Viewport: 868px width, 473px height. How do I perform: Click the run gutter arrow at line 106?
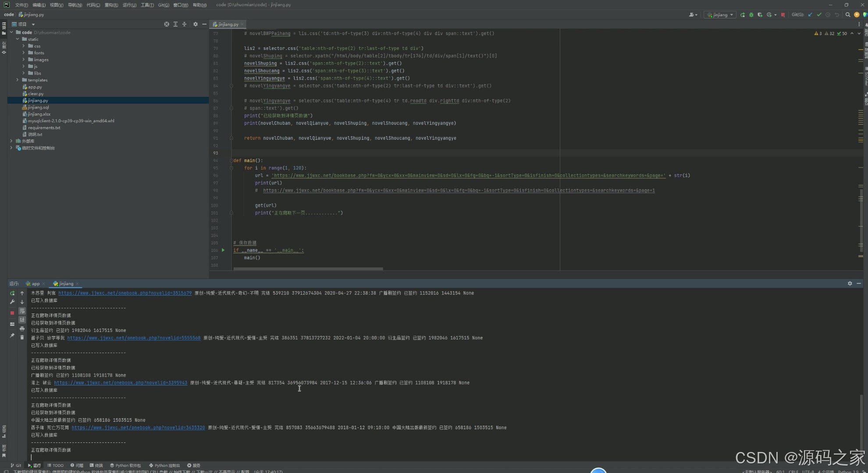tap(223, 250)
